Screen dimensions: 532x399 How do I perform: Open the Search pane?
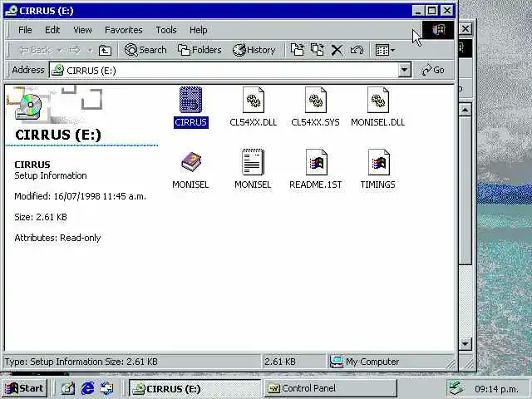[145, 50]
